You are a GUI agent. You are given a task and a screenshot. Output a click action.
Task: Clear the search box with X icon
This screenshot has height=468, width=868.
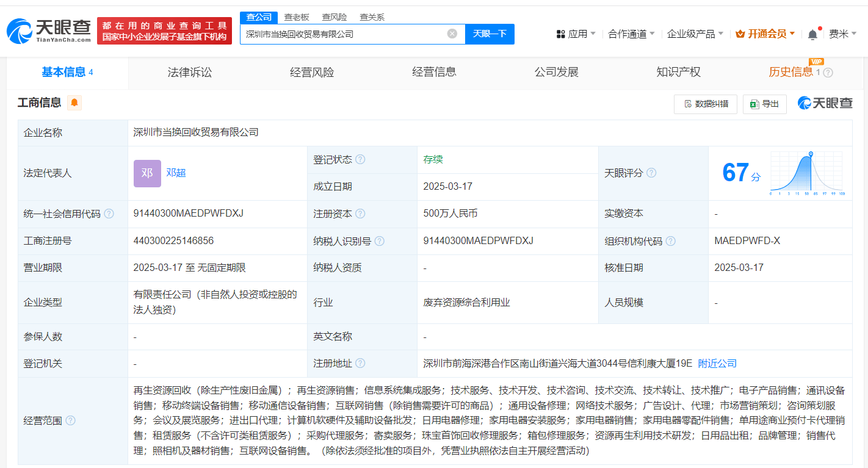coord(452,34)
